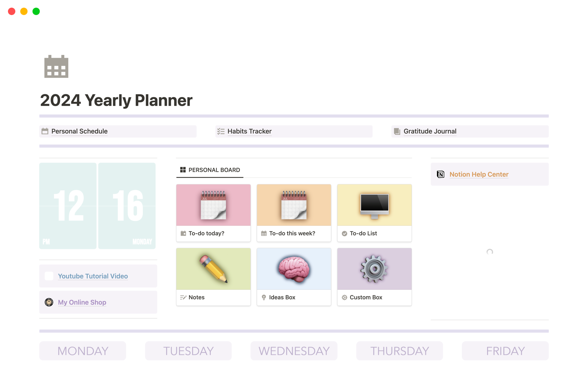Toggle the PERSONAL BOARD section header

tap(210, 170)
